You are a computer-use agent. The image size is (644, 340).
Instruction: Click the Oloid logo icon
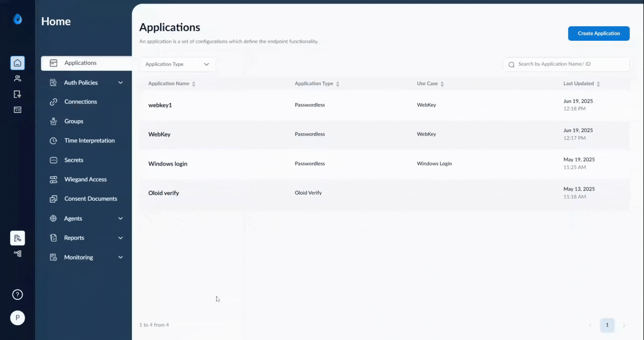(18, 19)
